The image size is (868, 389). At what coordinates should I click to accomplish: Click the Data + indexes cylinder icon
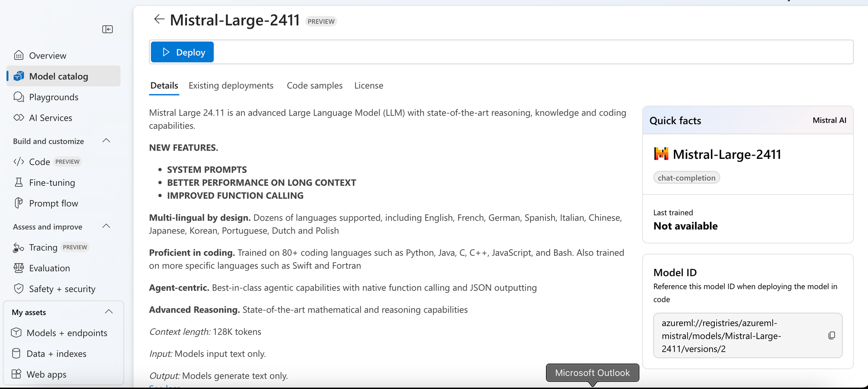pyautogui.click(x=16, y=353)
